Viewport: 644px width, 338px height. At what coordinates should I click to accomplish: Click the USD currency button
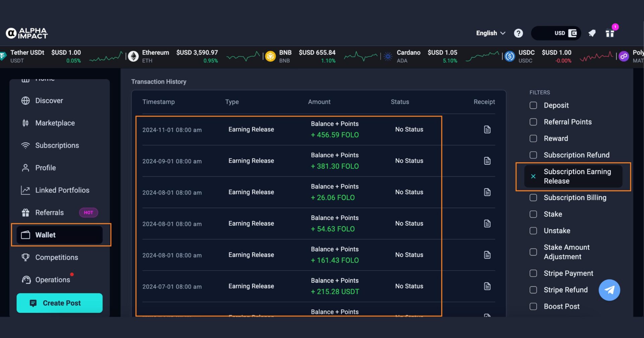(556, 33)
